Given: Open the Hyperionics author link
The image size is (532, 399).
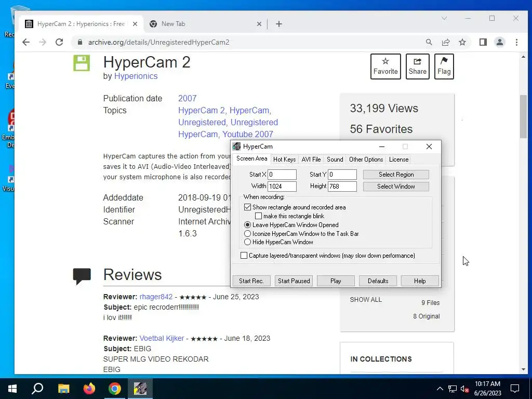Looking at the screenshot, I should pyautogui.click(x=136, y=76).
